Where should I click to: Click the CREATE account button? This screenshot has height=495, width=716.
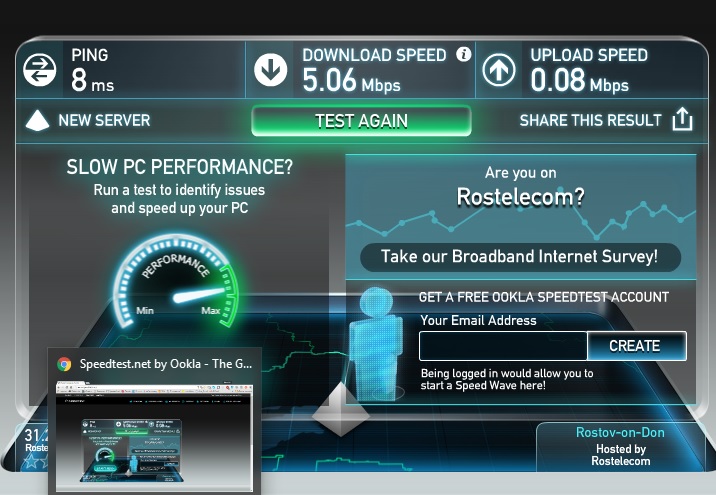coord(637,346)
